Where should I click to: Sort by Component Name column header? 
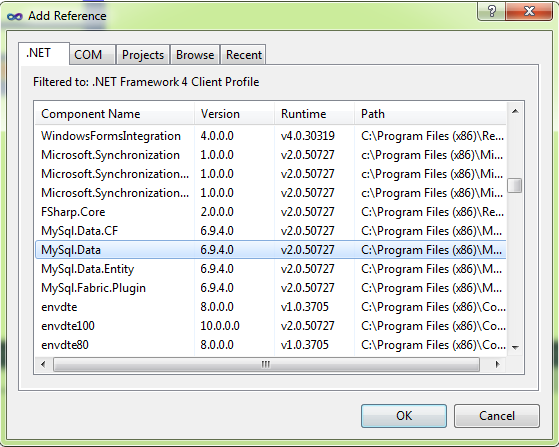coord(114,114)
